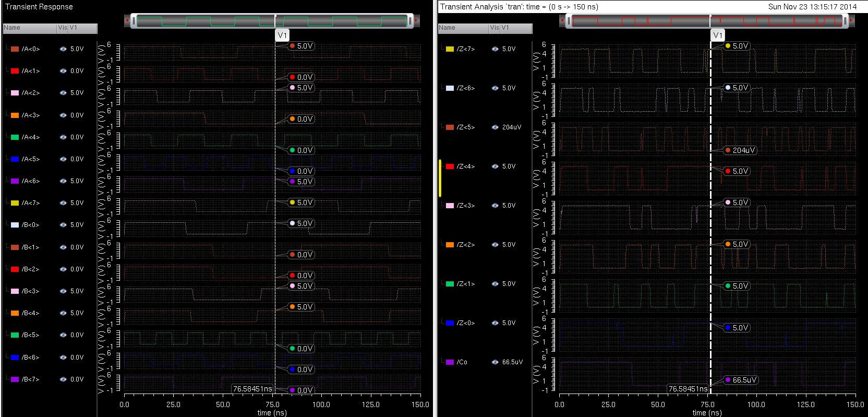Click the yellow selection bar beside /Z<4>
The height and width of the screenshot is (417, 868).
pyautogui.click(x=440, y=178)
